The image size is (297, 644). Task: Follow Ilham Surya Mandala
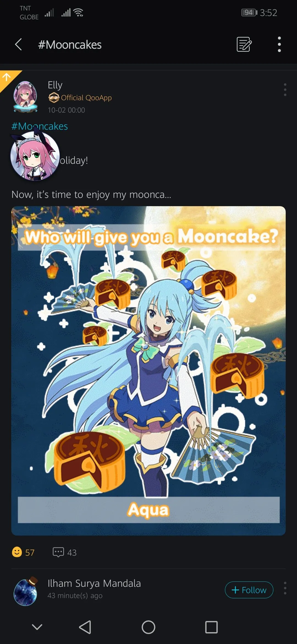pyautogui.click(x=249, y=590)
